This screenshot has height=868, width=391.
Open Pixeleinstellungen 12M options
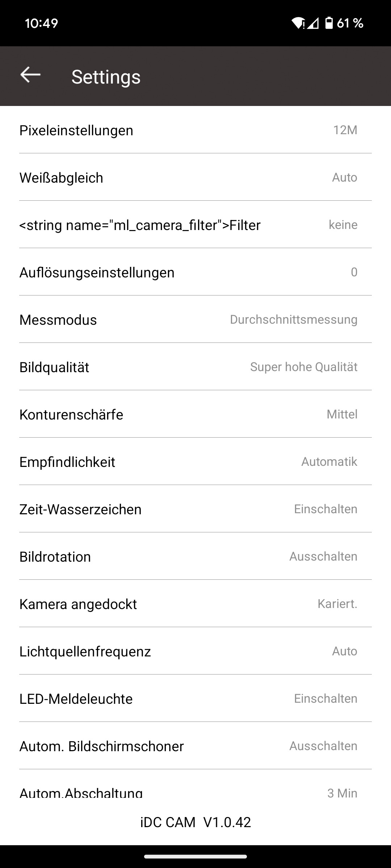[x=195, y=130]
